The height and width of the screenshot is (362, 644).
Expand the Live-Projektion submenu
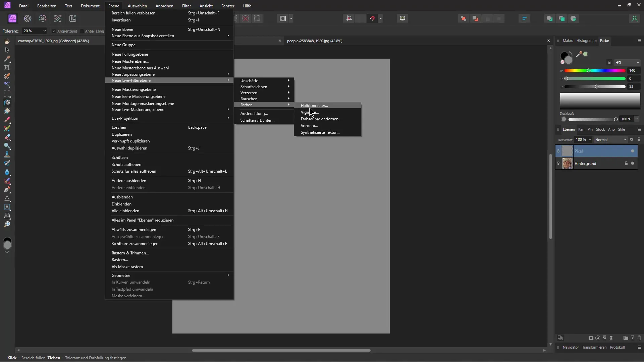[169, 118]
